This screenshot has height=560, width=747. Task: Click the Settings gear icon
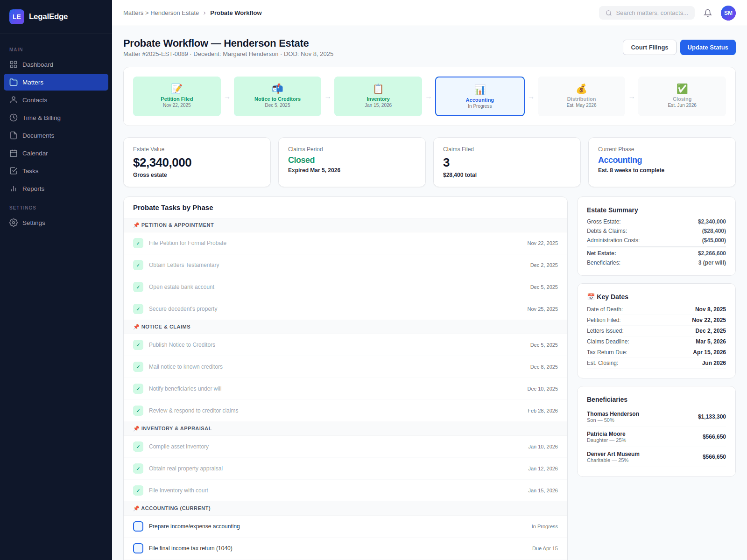(x=14, y=223)
